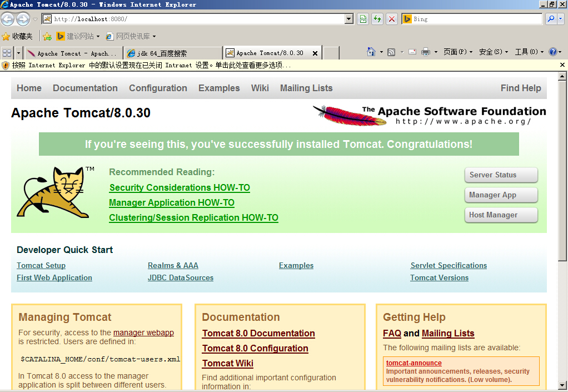Open the 工具(O) dropdown menu
This screenshot has width=568, height=392.
pyautogui.click(x=529, y=52)
